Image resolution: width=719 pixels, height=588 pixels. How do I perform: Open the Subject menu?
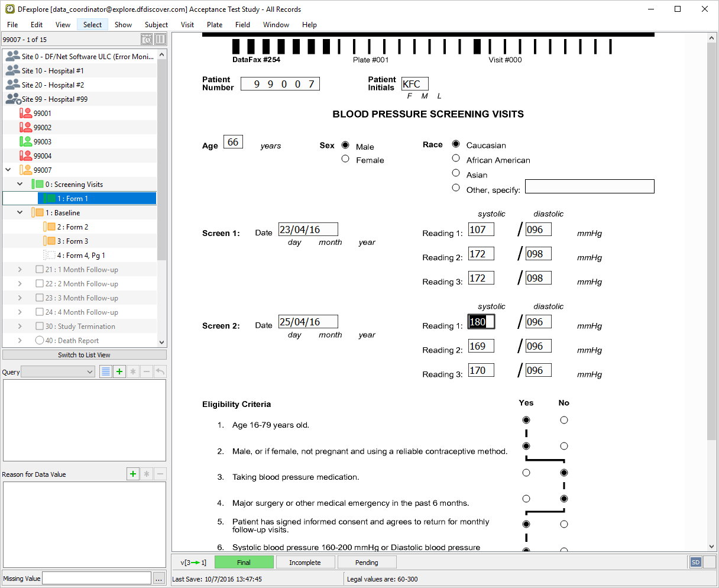[x=156, y=25]
